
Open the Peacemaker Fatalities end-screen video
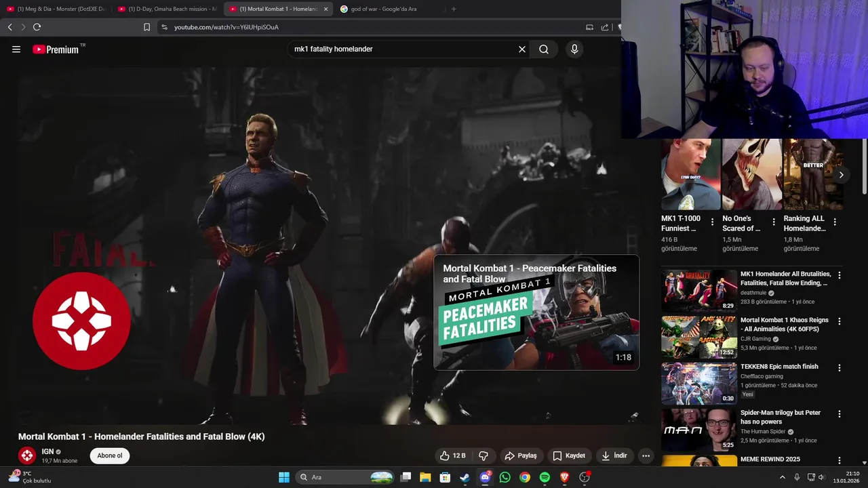point(536,312)
